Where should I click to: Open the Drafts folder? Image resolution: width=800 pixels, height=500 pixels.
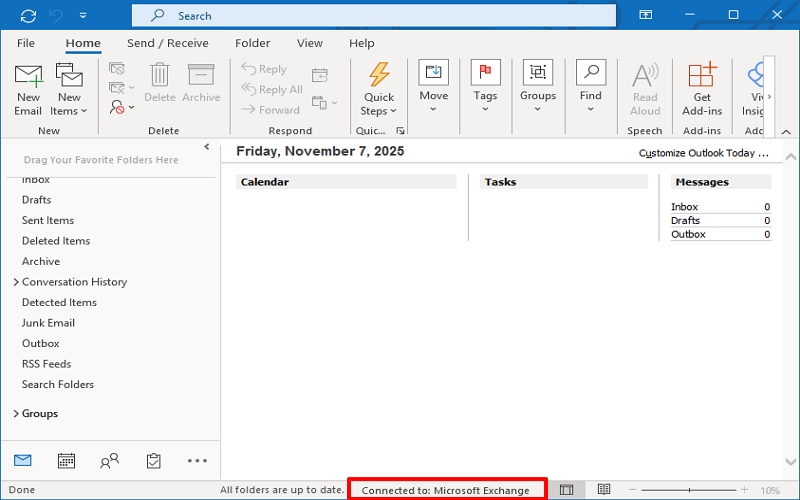click(36, 200)
